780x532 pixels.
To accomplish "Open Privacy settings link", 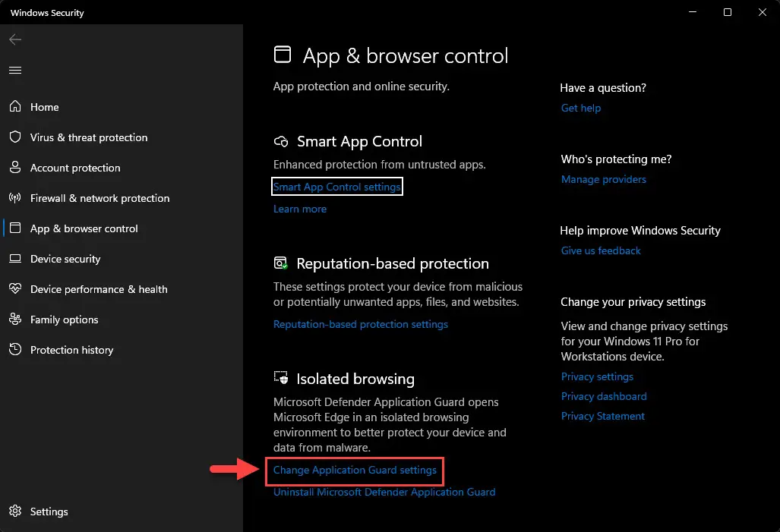I will (597, 376).
